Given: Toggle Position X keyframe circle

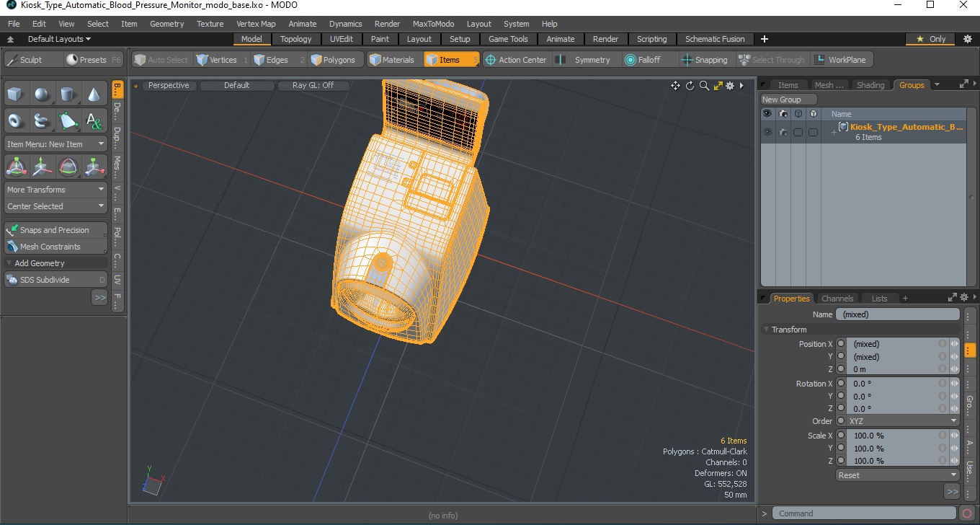Looking at the screenshot, I should 841,344.
